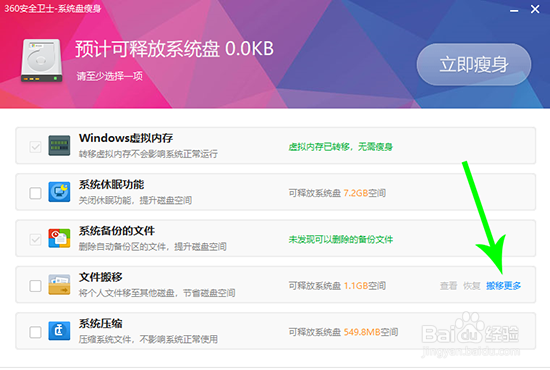The width and height of the screenshot is (550, 370).
Task: Select the 系统压缩 title text
Action: (101, 323)
